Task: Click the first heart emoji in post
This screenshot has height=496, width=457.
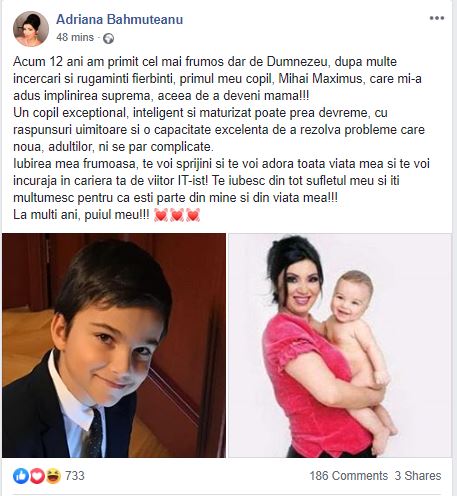Action: tap(161, 215)
